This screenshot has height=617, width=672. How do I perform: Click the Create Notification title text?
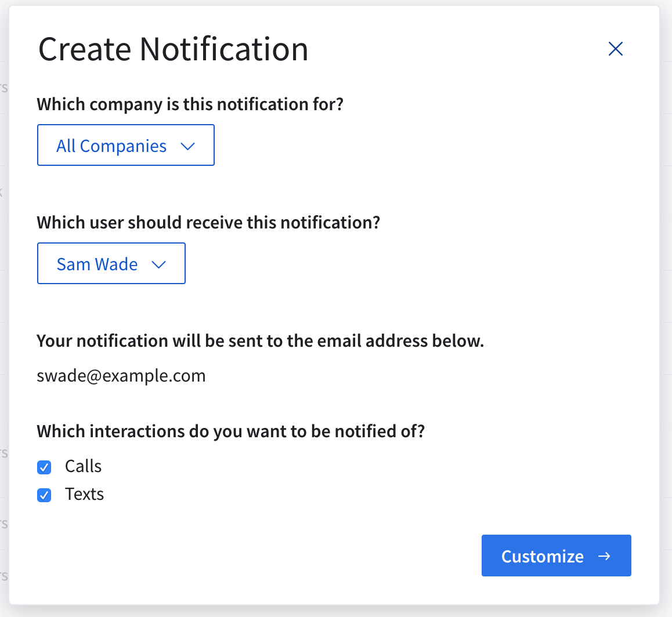point(173,49)
